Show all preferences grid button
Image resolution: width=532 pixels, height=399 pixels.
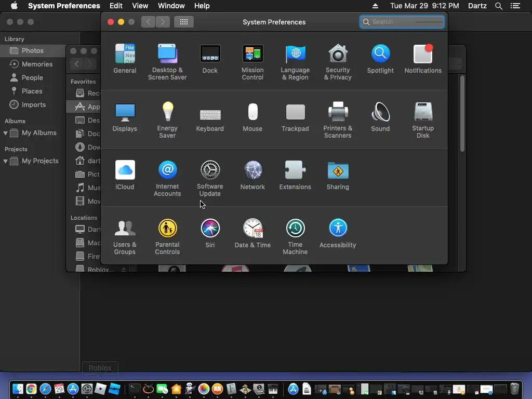tap(184, 22)
